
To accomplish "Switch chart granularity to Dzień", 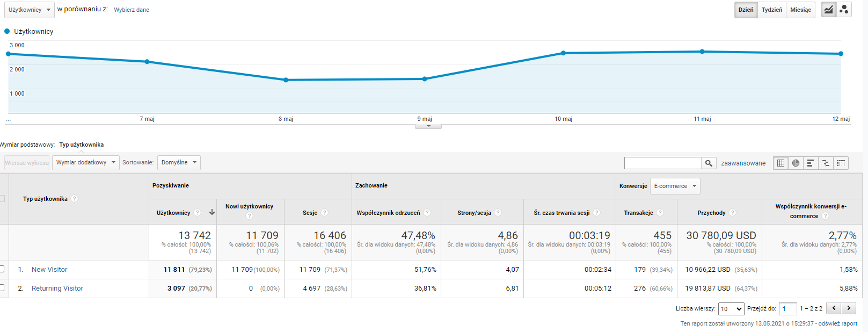I will click(746, 10).
